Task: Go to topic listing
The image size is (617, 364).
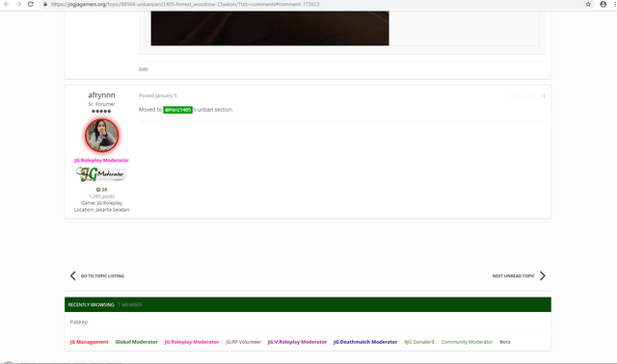Action: click(102, 276)
